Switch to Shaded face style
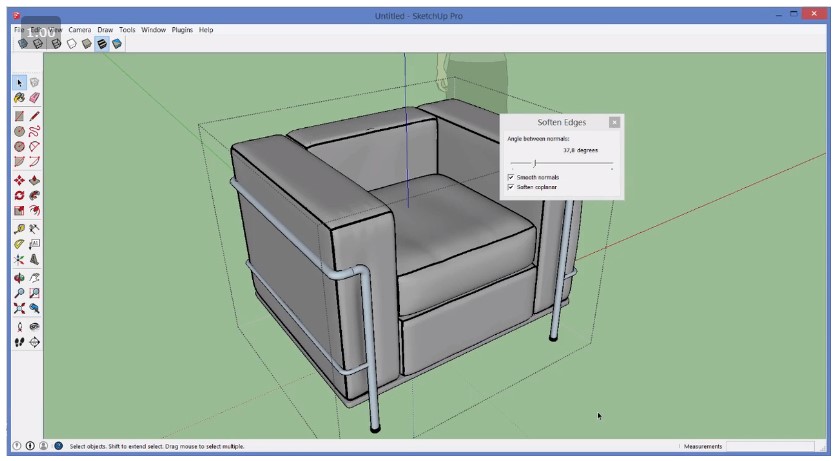This screenshot has width=837, height=461. tap(86, 44)
